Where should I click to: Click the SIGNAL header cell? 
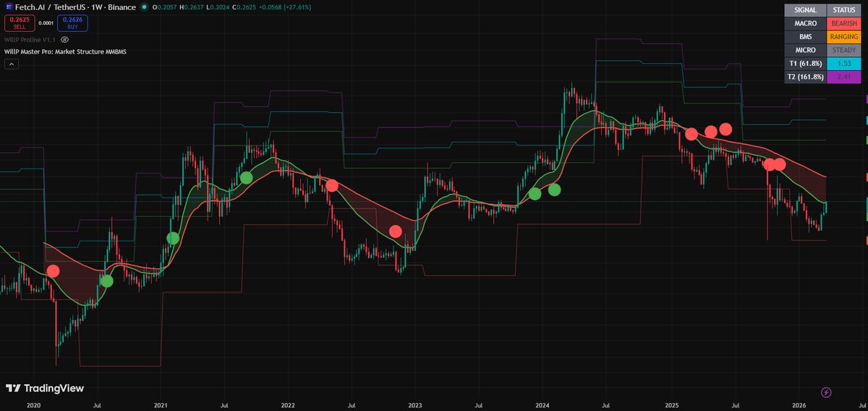coord(805,10)
